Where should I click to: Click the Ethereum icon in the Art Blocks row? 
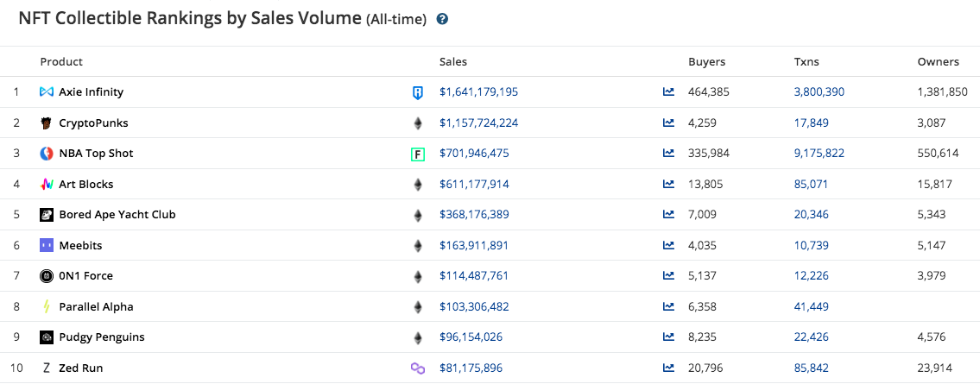[x=418, y=185]
